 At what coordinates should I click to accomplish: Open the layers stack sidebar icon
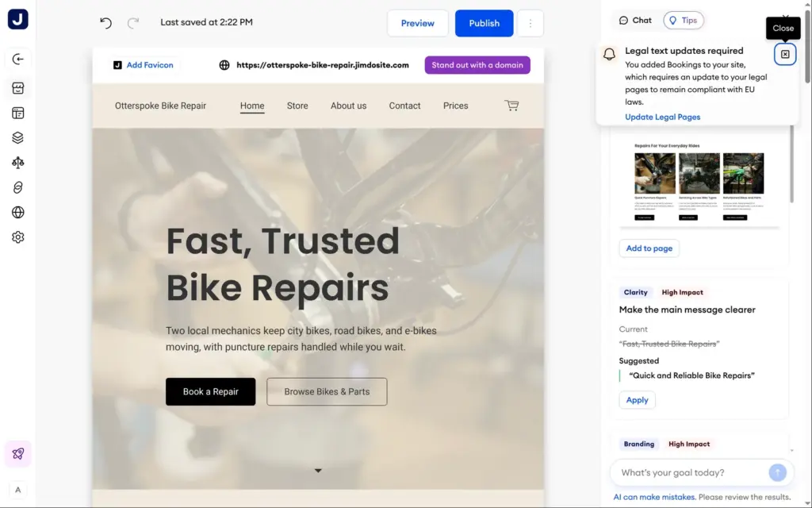pos(17,138)
